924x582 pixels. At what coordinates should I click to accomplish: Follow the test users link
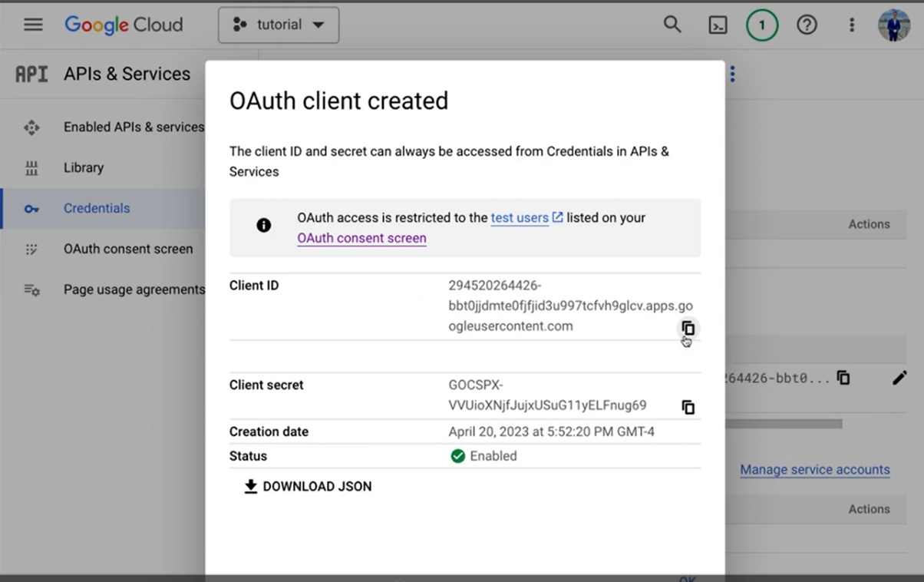[x=520, y=217]
